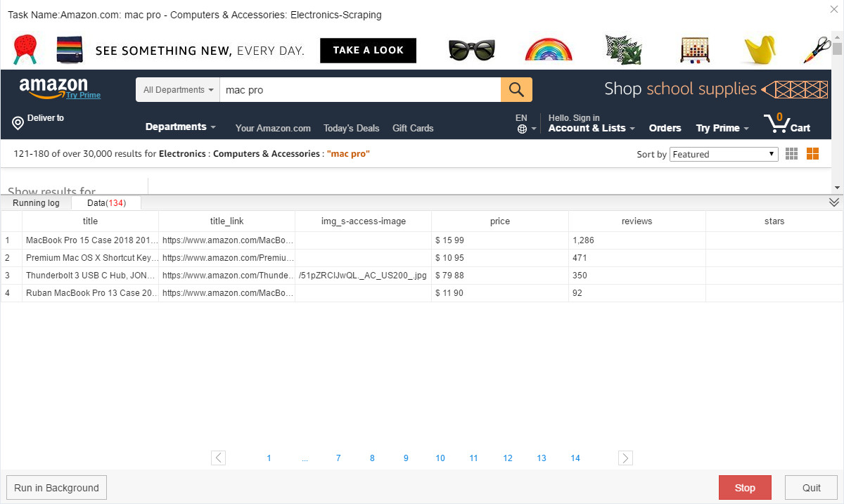Image resolution: width=844 pixels, height=504 pixels.
Task: Click the price column header
Action: point(500,221)
